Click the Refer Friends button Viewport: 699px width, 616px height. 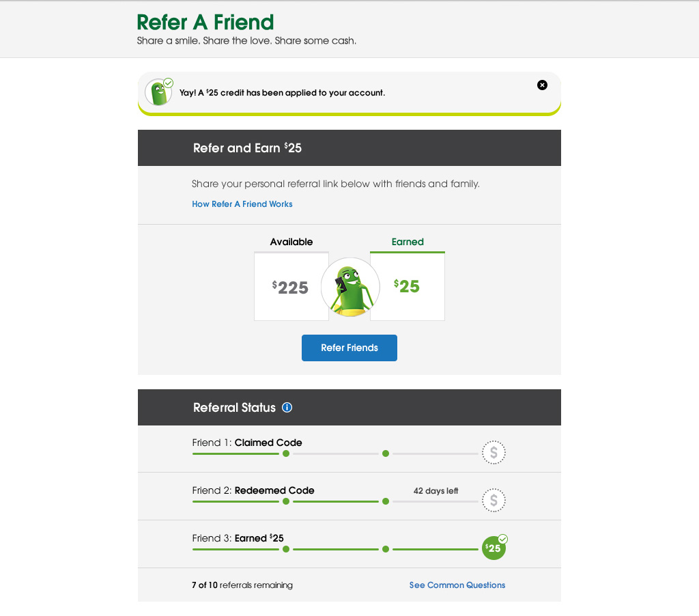(349, 348)
